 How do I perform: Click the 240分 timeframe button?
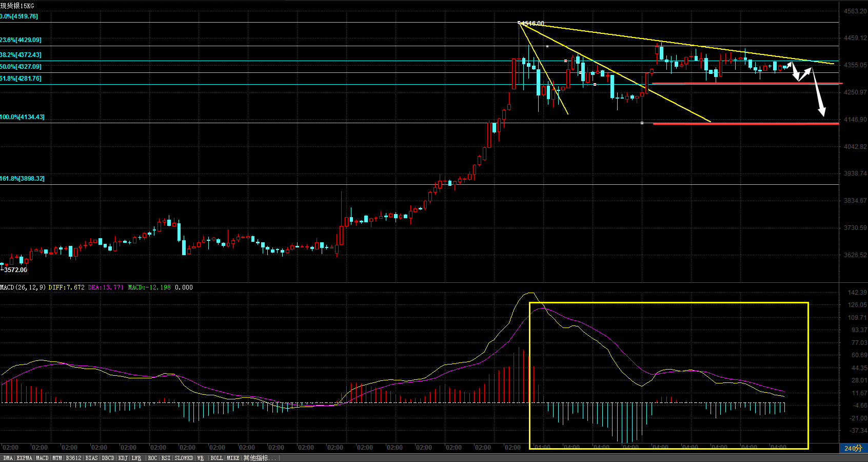click(x=854, y=448)
